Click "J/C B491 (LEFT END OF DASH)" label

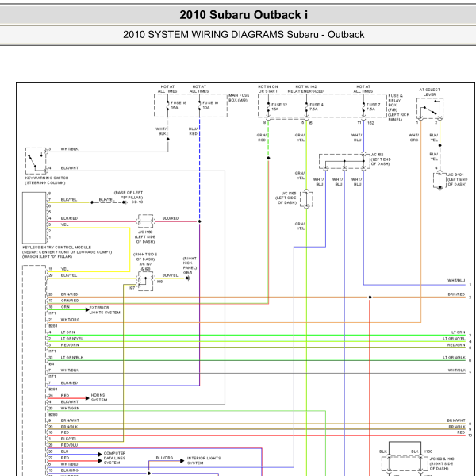point(457,180)
